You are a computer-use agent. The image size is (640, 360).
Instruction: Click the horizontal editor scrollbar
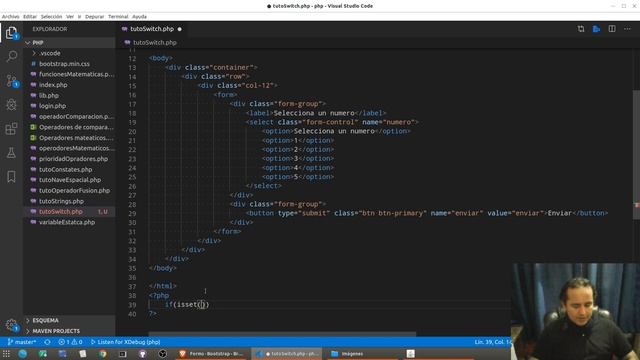coord(282,334)
